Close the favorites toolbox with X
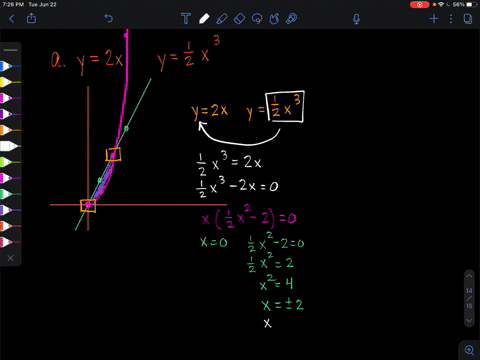480x360 pixels. [11, 258]
